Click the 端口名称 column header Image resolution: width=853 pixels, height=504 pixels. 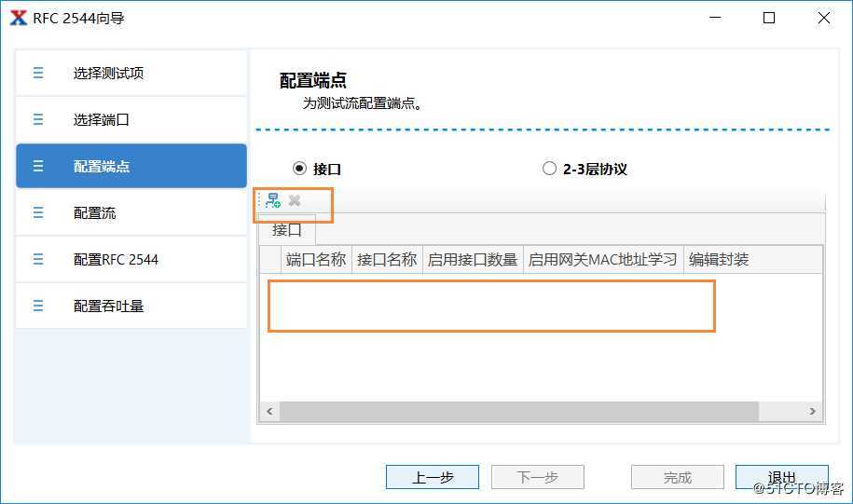click(316, 259)
